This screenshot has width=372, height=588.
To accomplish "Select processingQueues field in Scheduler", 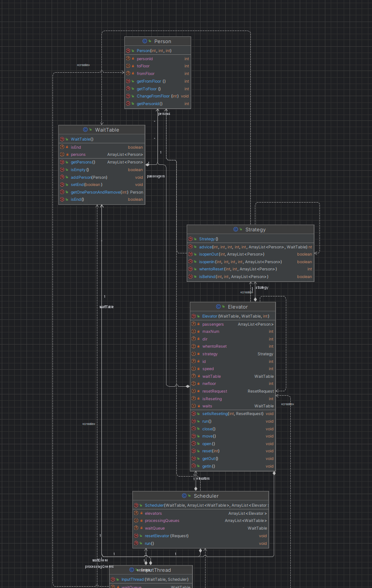I will (201, 521).
